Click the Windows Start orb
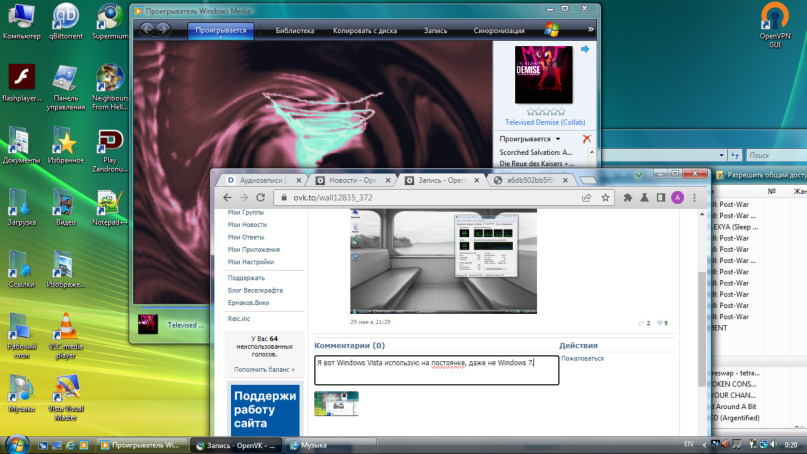This screenshot has width=807, height=454. click(17, 443)
